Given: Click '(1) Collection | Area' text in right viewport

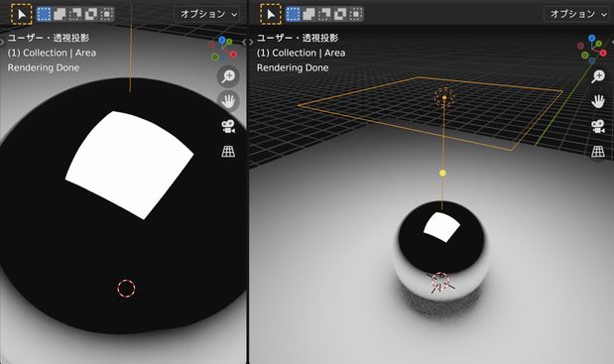Looking at the screenshot, I should coord(302,53).
